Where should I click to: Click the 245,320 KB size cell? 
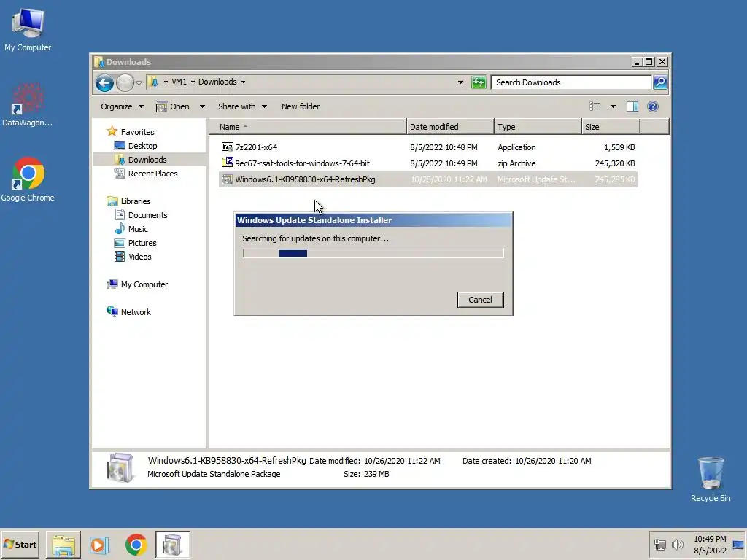614,163
